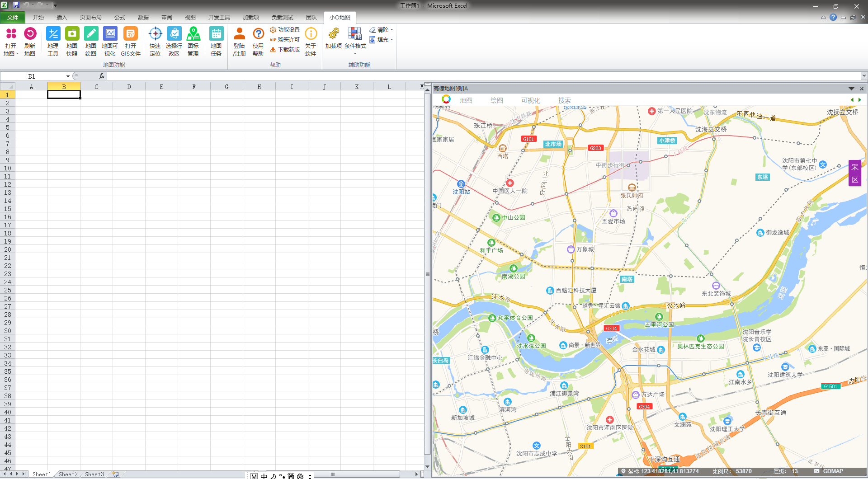Image resolution: width=868 pixels, height=479 pixels.
Task: Click the green left arrow in map pane
Action: 852,100
